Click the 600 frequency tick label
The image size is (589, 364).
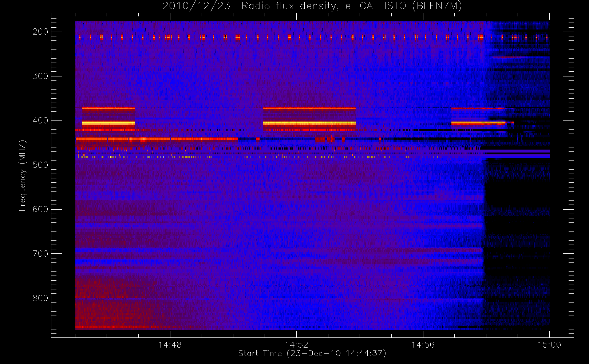pyautogui.click(x=40, y=209)
